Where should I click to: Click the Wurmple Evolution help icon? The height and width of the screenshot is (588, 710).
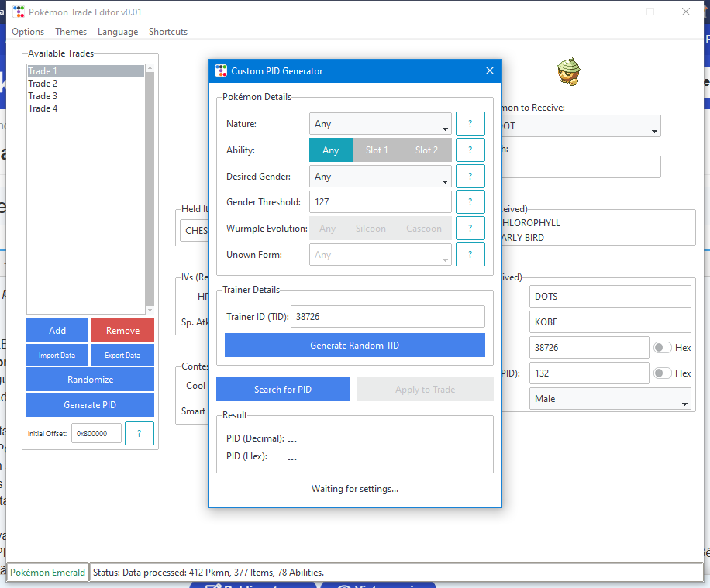coord(470,229)
